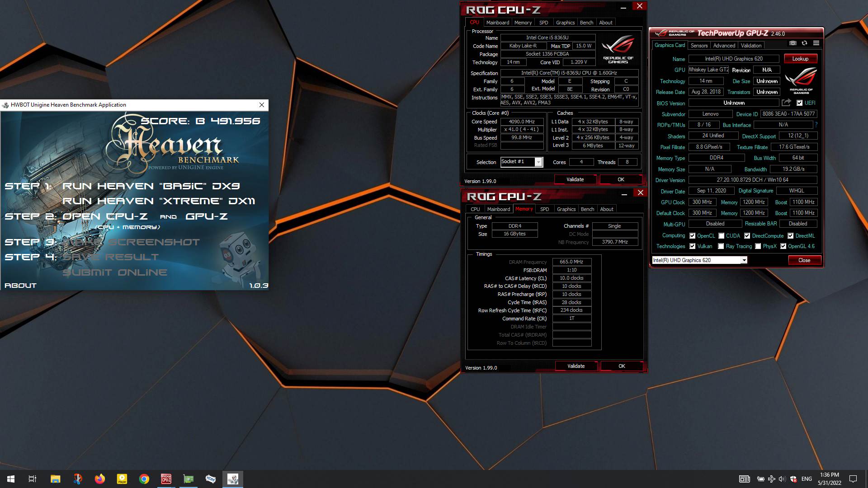
Task: Switch to the Sensors tab in GPU-Z
Action: (699, 46)
